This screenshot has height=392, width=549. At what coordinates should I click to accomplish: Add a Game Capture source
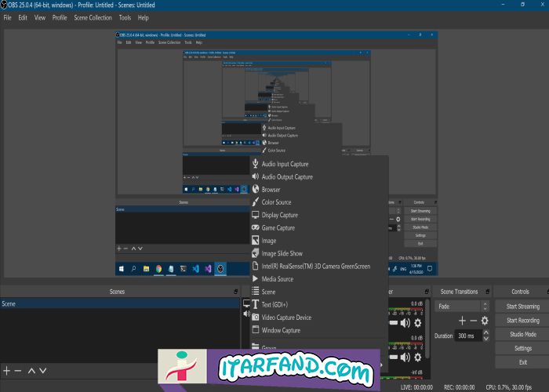point(278,227)
